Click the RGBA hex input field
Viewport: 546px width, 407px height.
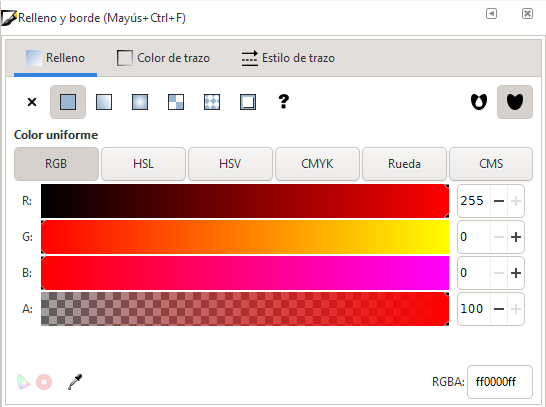click(500, 382)
